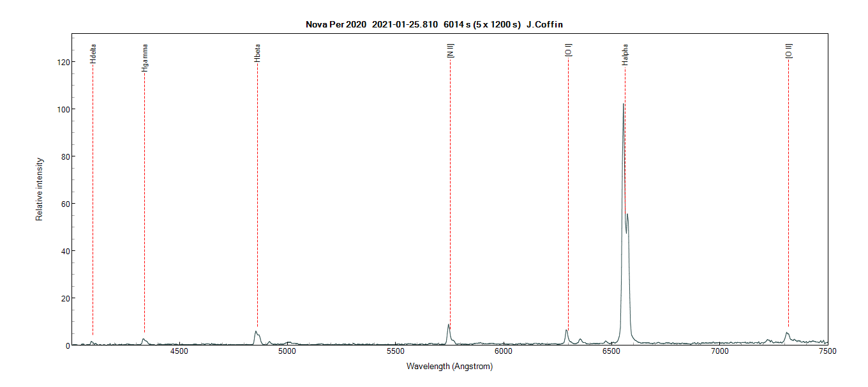
Task: Click the red dashed [O I] marker line
Action: click(568, 192)
